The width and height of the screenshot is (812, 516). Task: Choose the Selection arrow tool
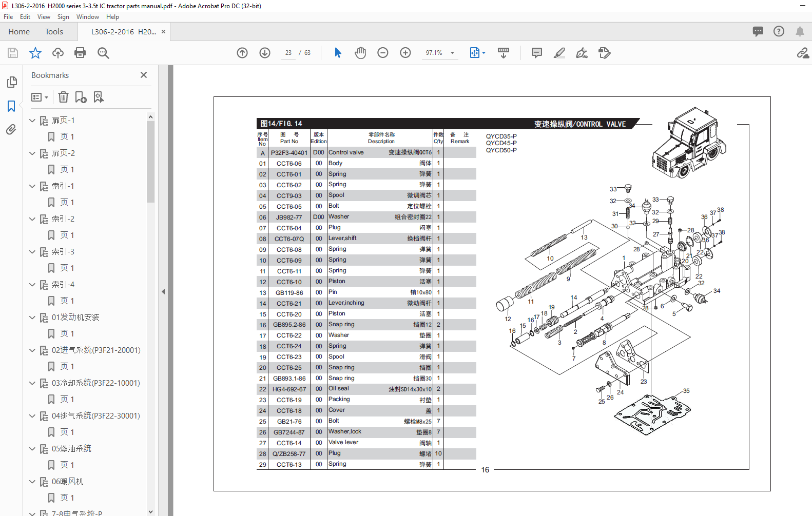click(338, 53)
